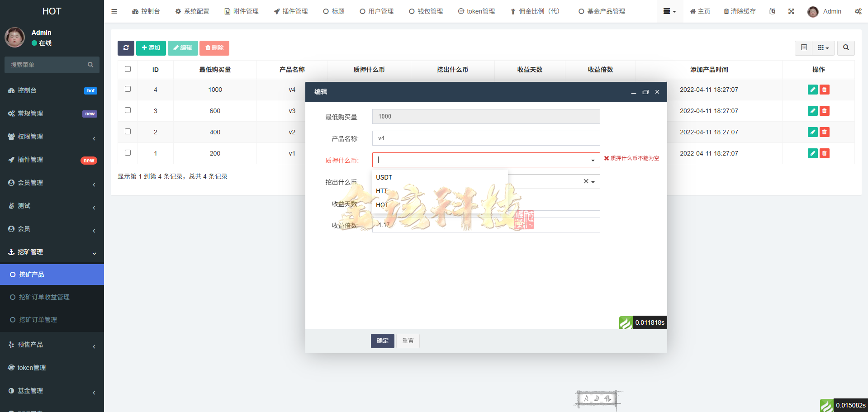This screenshot has height=412, width=868.
Task: Click the settings gears icon top right
Action: pos(858,11)
